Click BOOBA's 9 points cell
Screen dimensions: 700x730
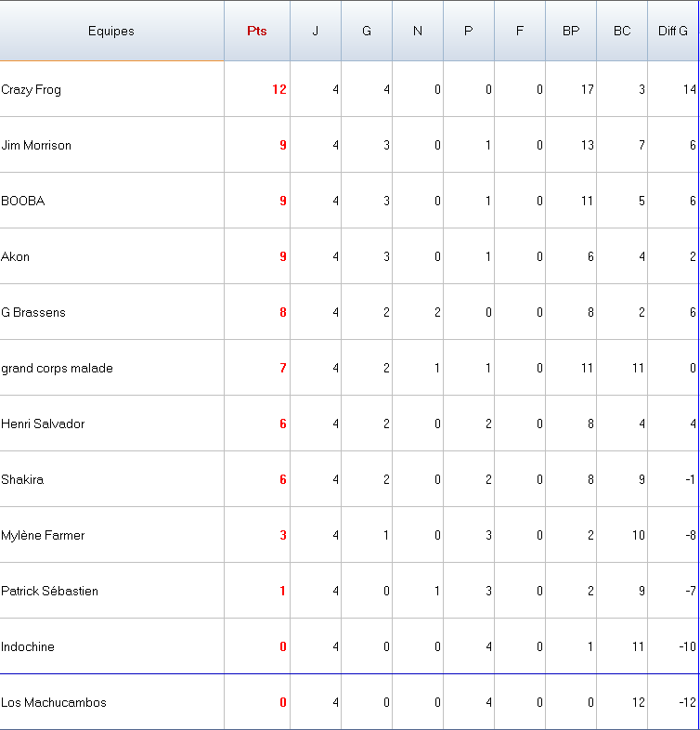pyautogui.click(x=257, y=201)
